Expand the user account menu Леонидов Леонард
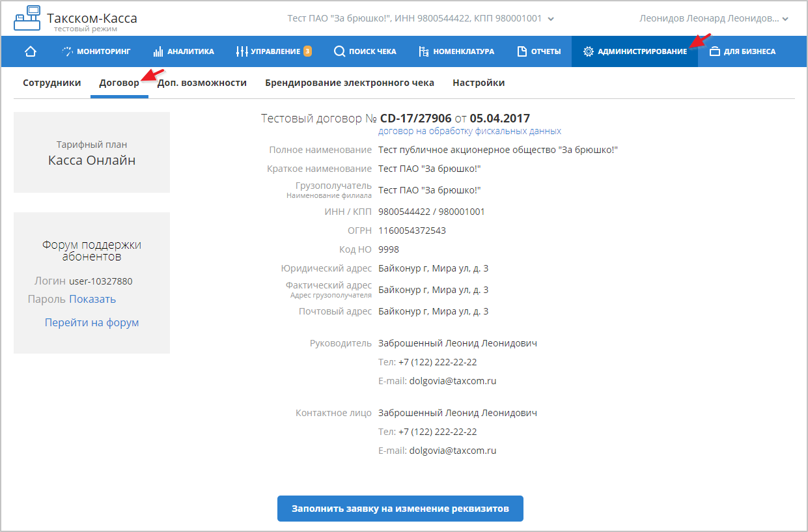The image size is (808, 532). pos(785,19)
